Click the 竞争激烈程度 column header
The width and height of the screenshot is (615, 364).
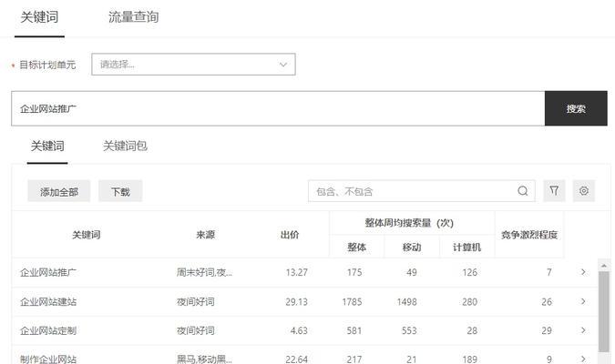[x=529, y=235]
